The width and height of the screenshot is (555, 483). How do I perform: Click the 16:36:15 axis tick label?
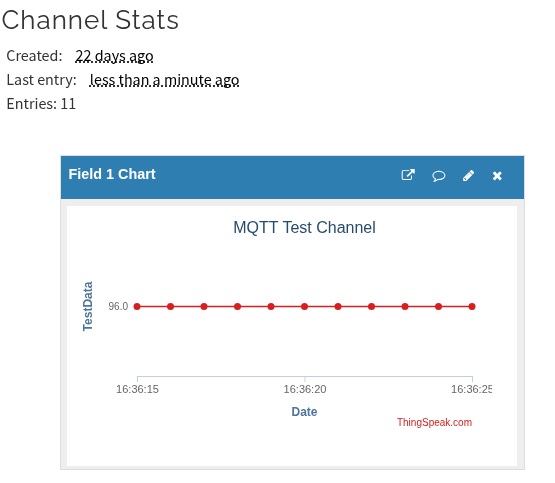(x=137, y=389)
